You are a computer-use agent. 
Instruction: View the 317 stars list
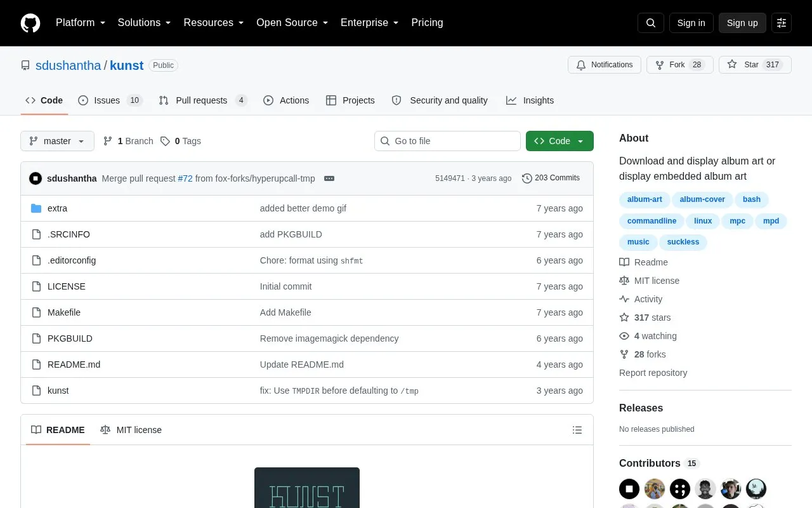coord(645,317)
